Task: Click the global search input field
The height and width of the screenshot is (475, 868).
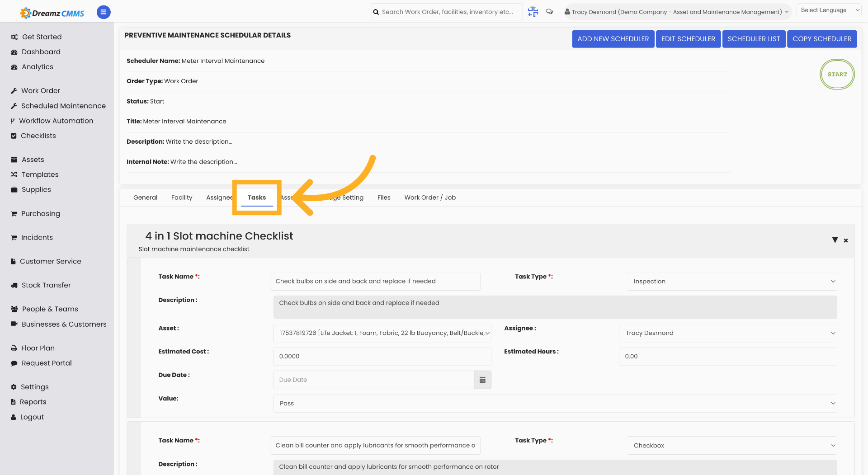Action: tap(447, 12)
